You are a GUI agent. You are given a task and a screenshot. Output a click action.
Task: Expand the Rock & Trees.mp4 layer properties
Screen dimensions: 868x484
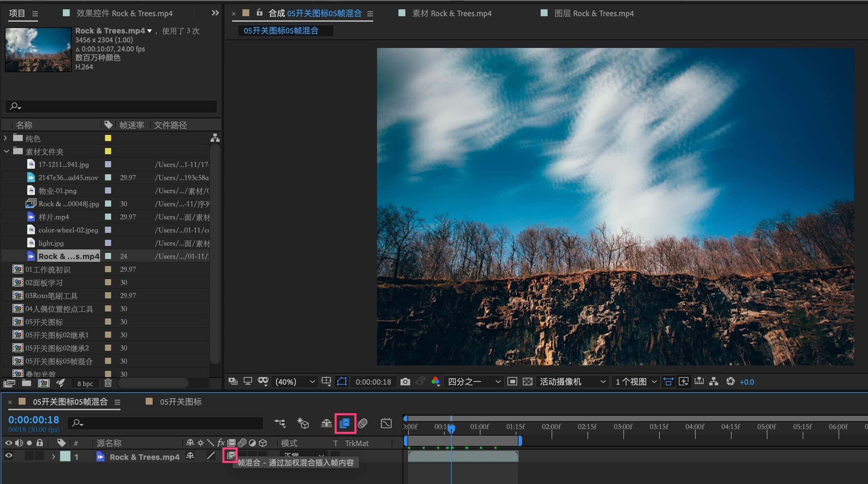coord(54,457)
